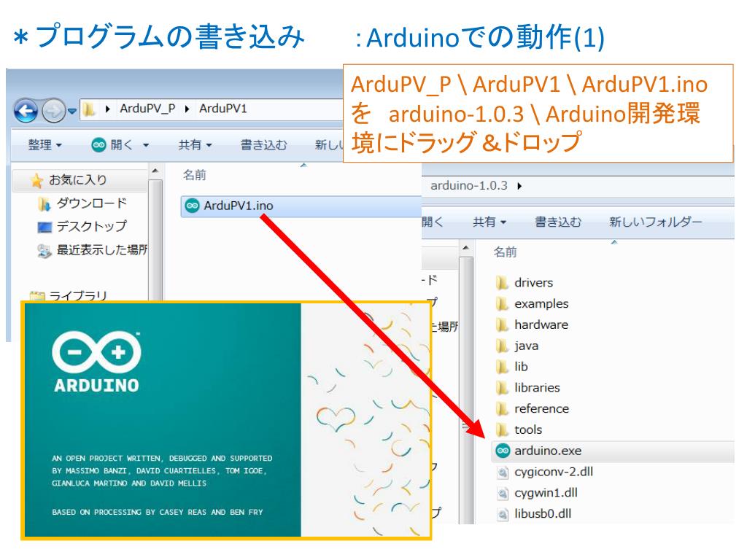Image resolution: width=747 pixels, height=560 pixels.
Task: Click the 開く button with Arduino icon
Action: 112,145
